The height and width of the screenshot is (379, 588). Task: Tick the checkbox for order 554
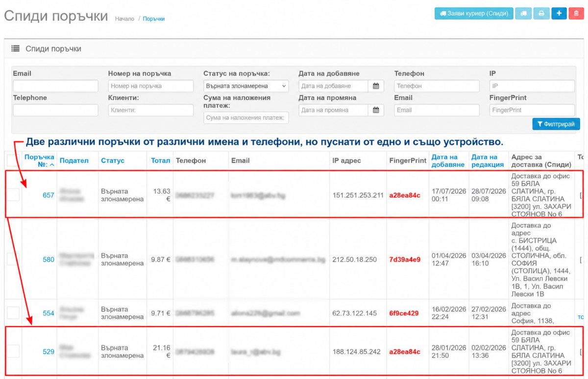[13, 313]
